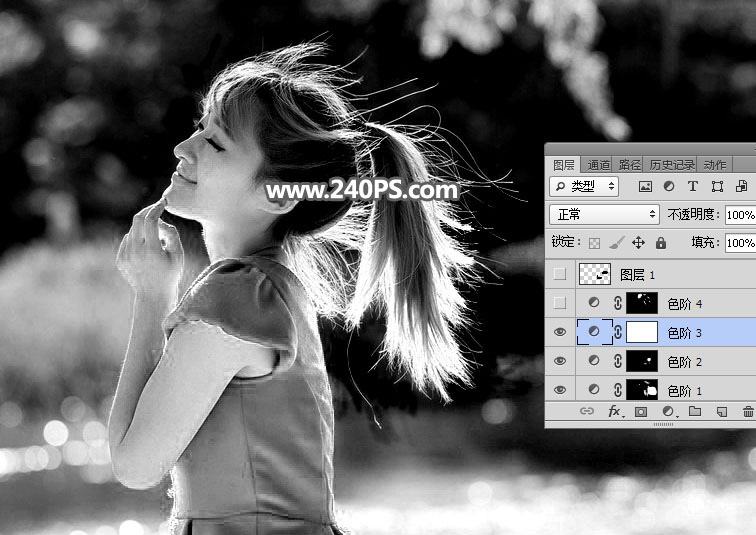Click mask link chain of 色阶 2
This screenshot has height=535, width=756.
coord(618,361)
